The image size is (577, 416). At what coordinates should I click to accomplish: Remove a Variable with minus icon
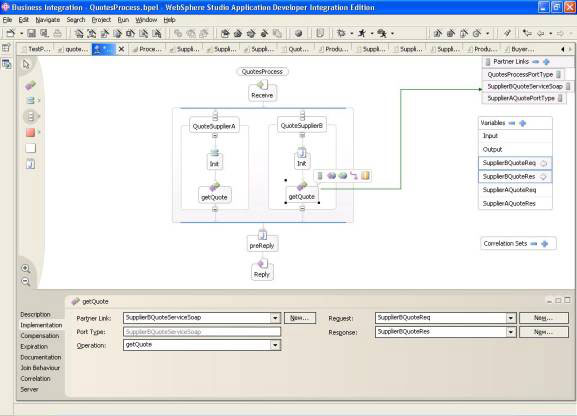click(x=511, y=123)
